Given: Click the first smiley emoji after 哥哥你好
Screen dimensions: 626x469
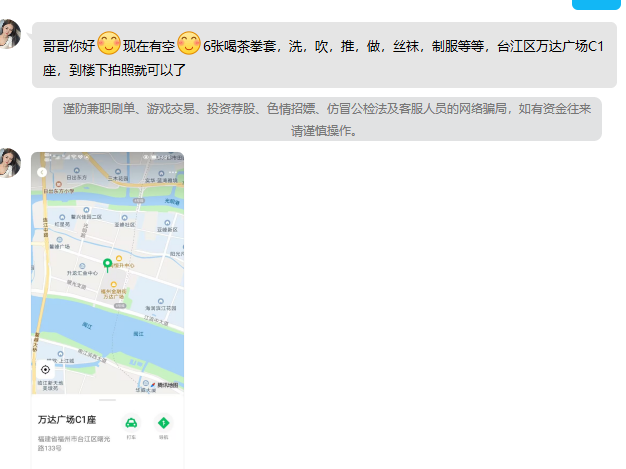Looking at the screenshot, I should point(109,43).
